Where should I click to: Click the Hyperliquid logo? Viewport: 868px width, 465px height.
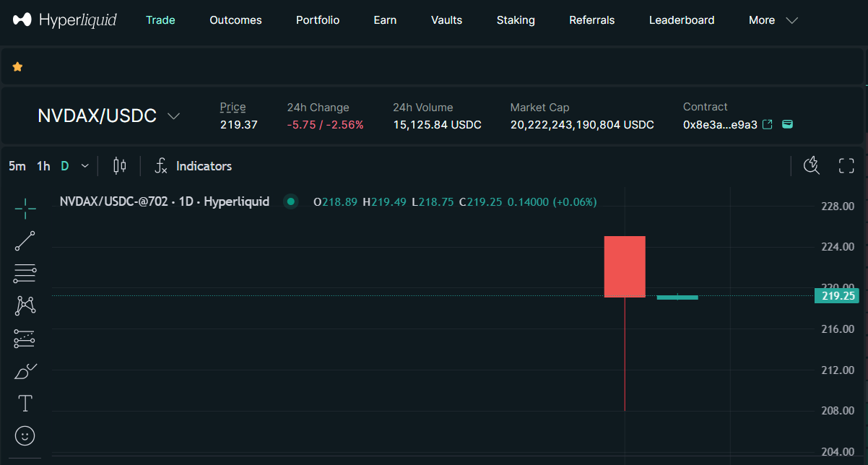click(x=64, y=20)
